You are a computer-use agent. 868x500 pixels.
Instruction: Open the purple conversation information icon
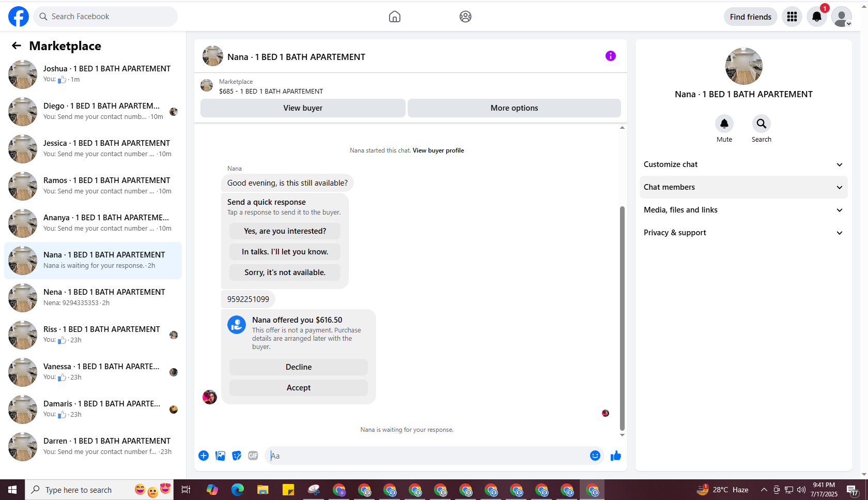tap(611, 56)
